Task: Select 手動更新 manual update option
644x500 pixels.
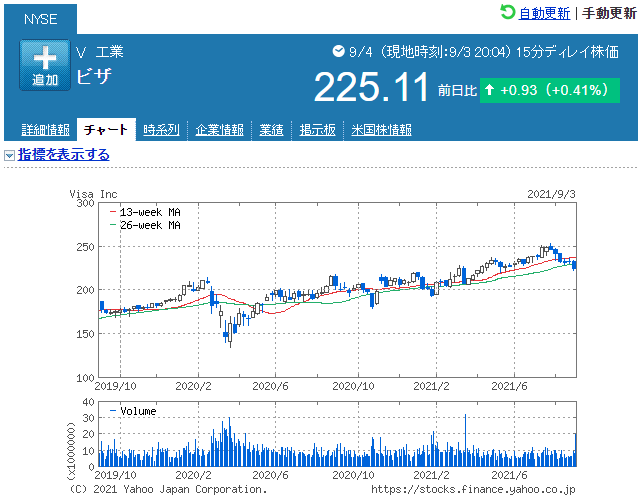Action: point(609,14)
